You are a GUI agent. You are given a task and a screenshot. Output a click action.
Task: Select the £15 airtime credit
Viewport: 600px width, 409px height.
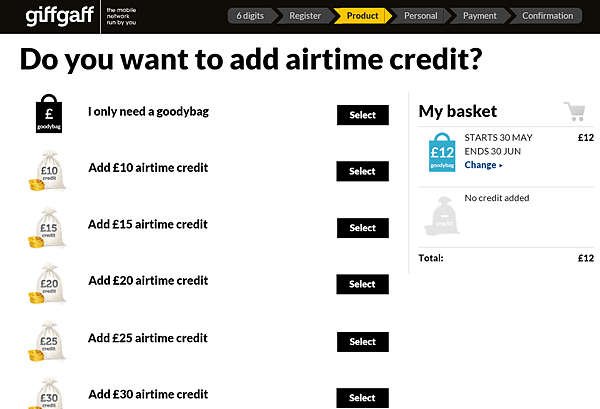[x=363, y=228]
